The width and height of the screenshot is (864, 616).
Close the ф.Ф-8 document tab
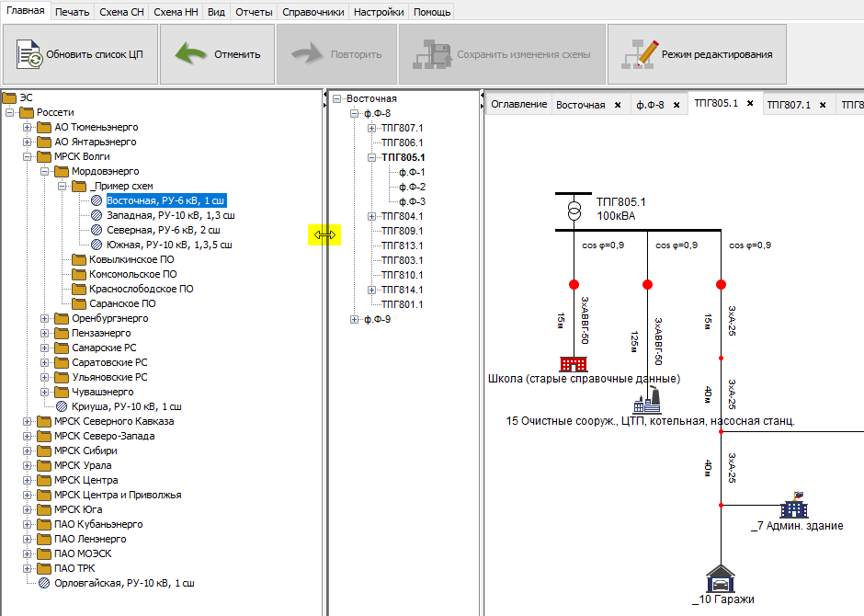pyautogui.click(x=676, y=105)
